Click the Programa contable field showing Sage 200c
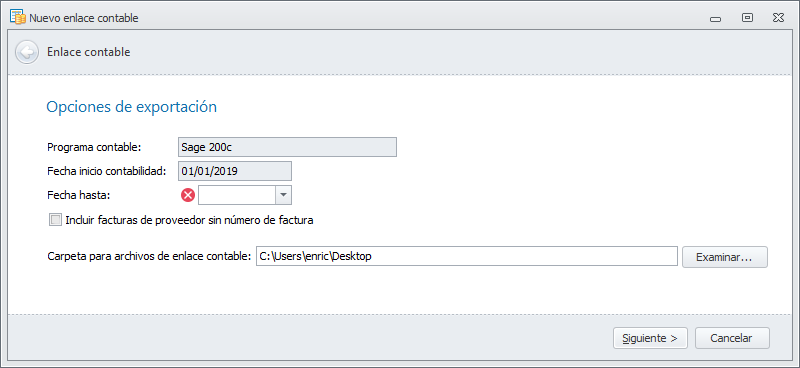 tap(287, 147)
